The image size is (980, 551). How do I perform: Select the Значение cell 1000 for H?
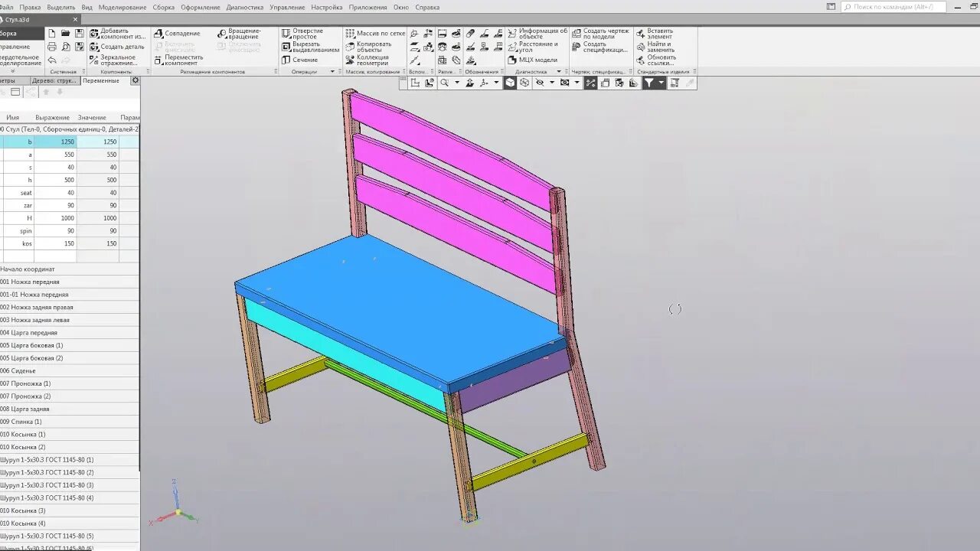point(98,218)
